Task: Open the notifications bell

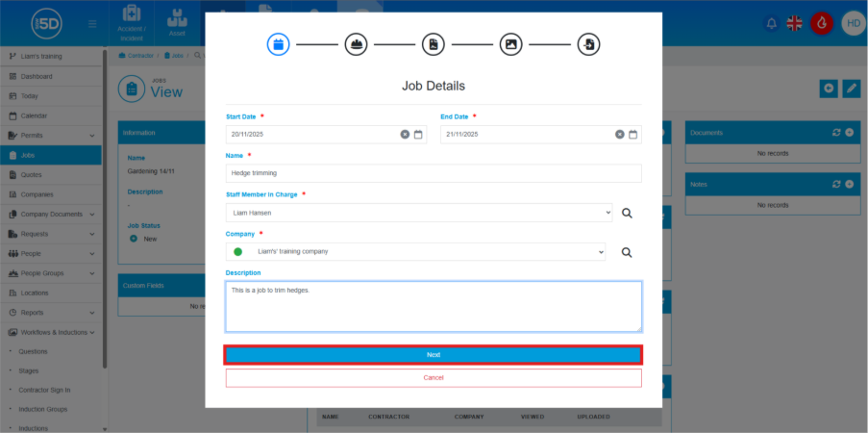Action: [771, 23]
